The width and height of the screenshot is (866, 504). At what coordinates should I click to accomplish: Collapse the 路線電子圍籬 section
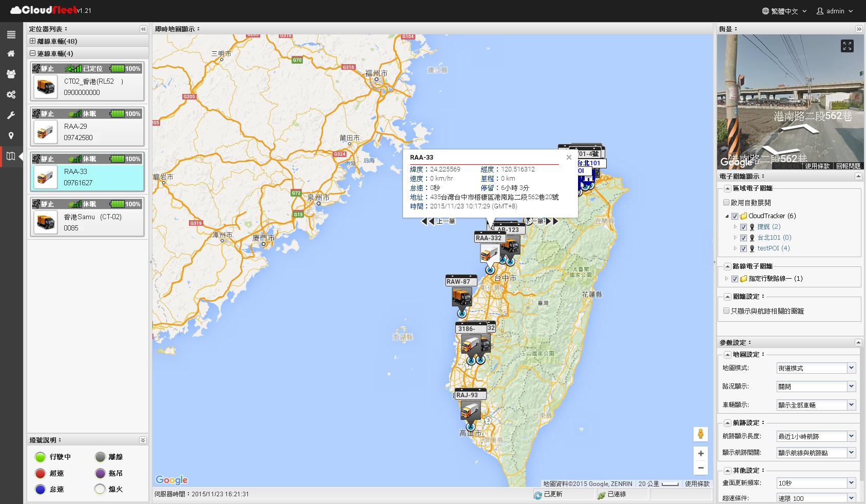tap(727, 266)
